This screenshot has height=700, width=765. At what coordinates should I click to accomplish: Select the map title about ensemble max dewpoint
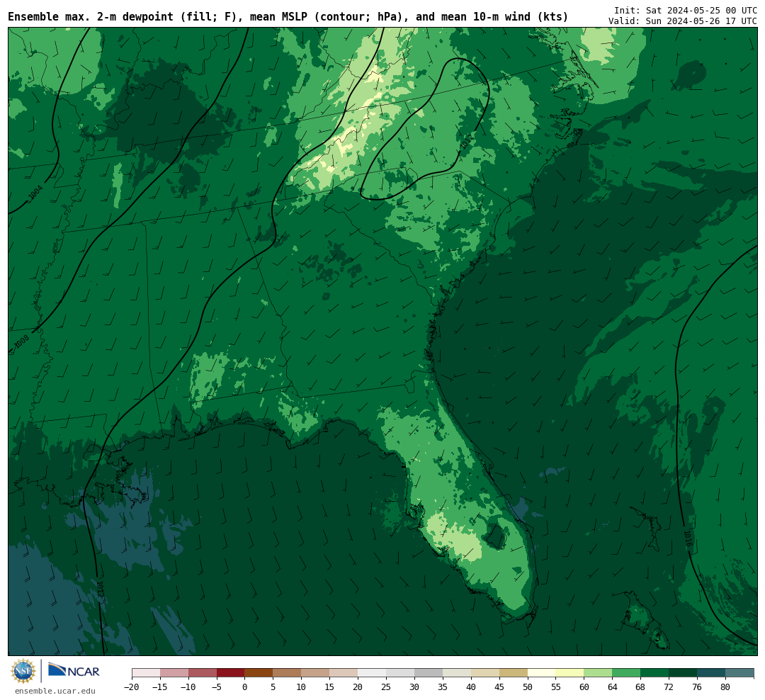(288, 16)
